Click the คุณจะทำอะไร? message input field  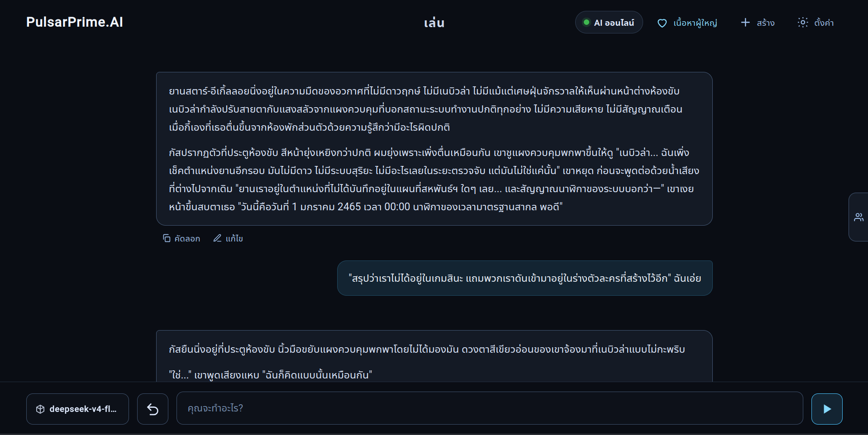pos(490,408)
